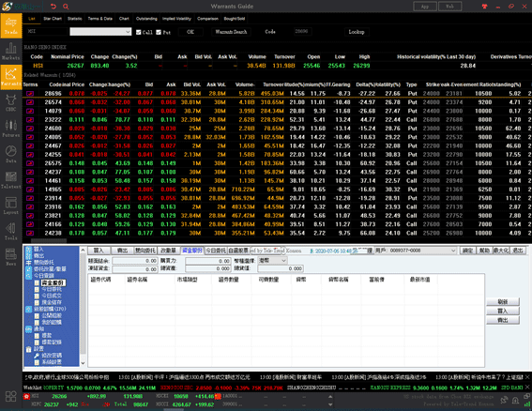Close the news ticker with its X
The image size is (532, 411).
pyautogui.click(x=527, y=377)
